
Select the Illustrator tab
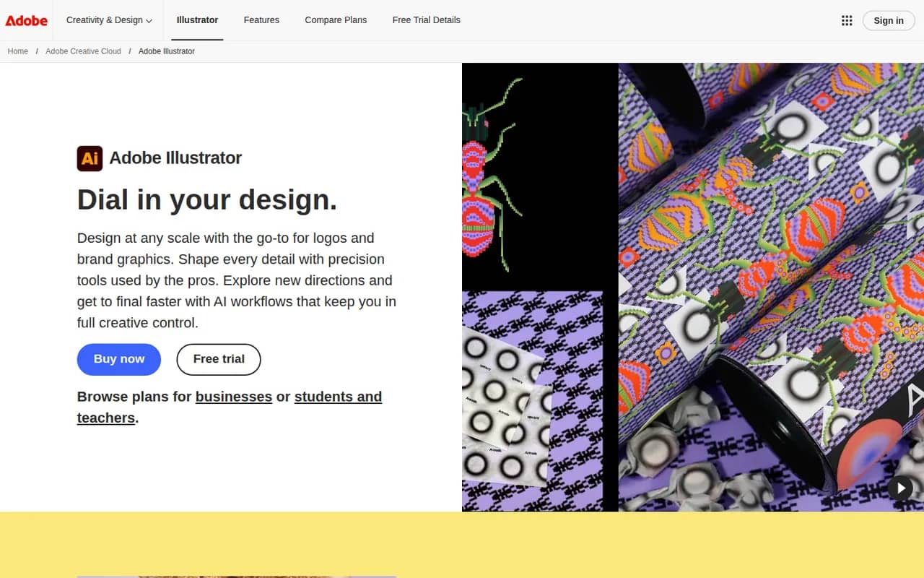(197, 20)
